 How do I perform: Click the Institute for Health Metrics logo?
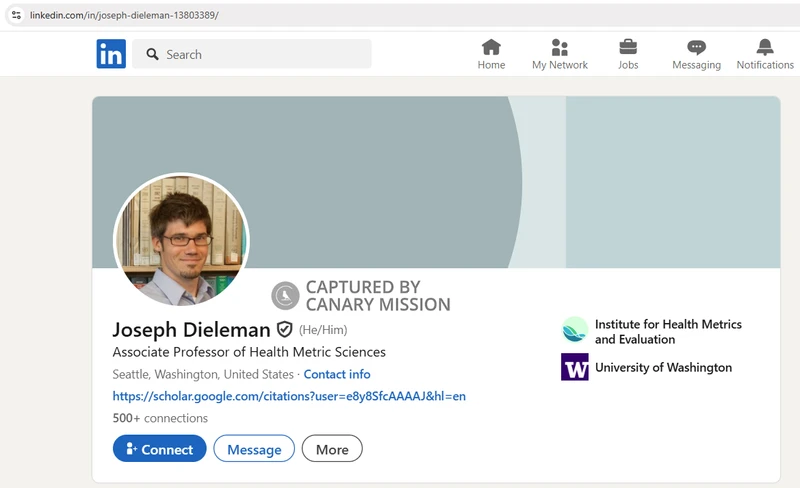pos(574,330)
